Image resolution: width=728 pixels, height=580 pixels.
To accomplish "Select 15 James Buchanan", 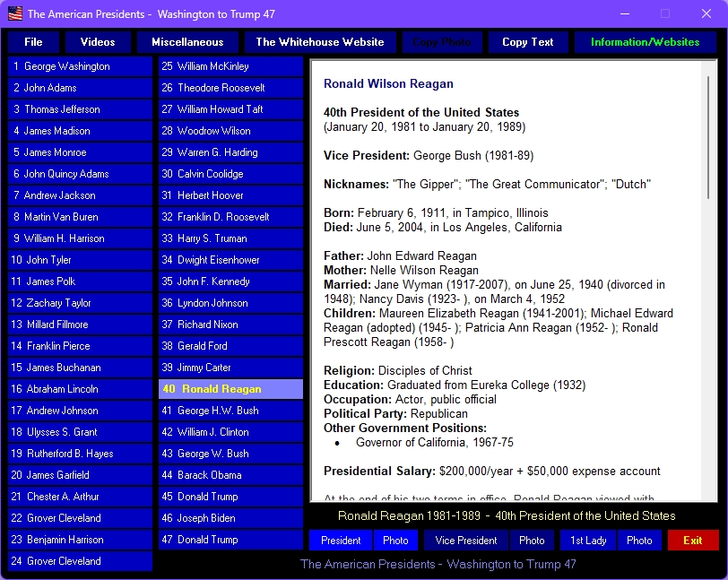I will pyautogui.click(x=80, y=368).
